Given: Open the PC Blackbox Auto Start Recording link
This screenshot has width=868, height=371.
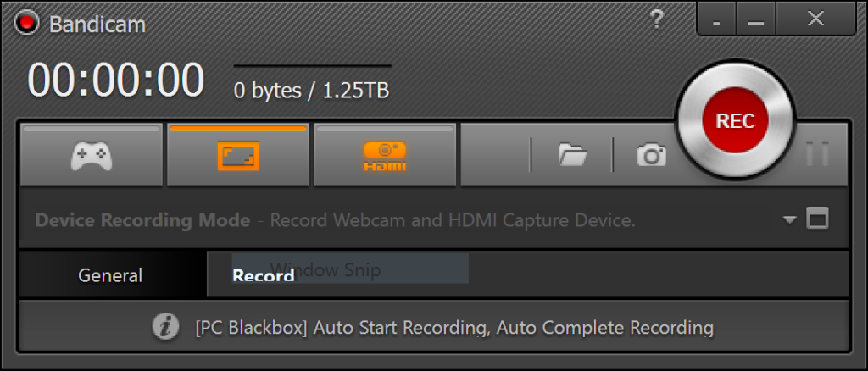Looking at the screenshot, I should 454,328.
